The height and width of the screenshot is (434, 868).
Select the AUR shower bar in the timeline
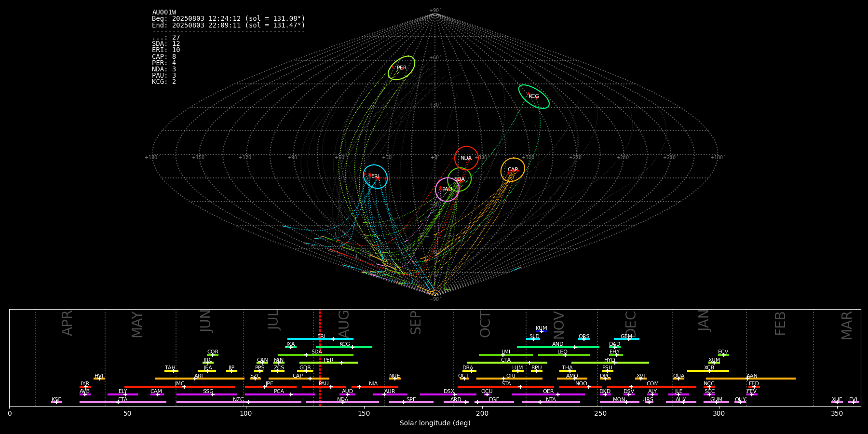[390, 394]
